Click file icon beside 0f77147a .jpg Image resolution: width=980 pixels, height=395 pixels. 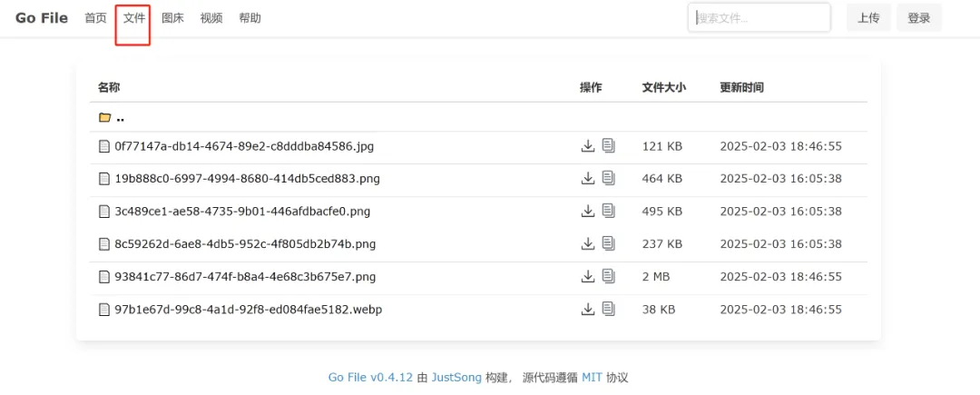point(104,146)
